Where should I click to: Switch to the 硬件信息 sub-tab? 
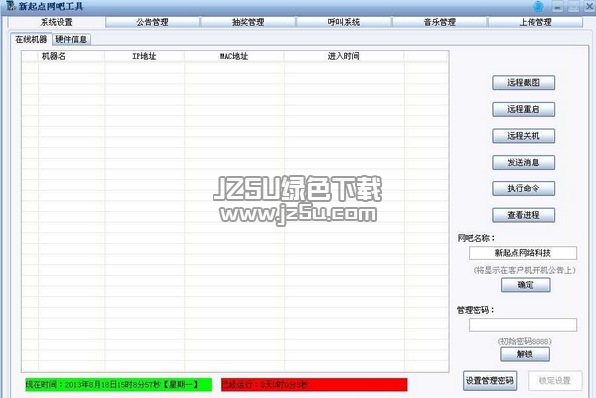(x=71, y=39)
